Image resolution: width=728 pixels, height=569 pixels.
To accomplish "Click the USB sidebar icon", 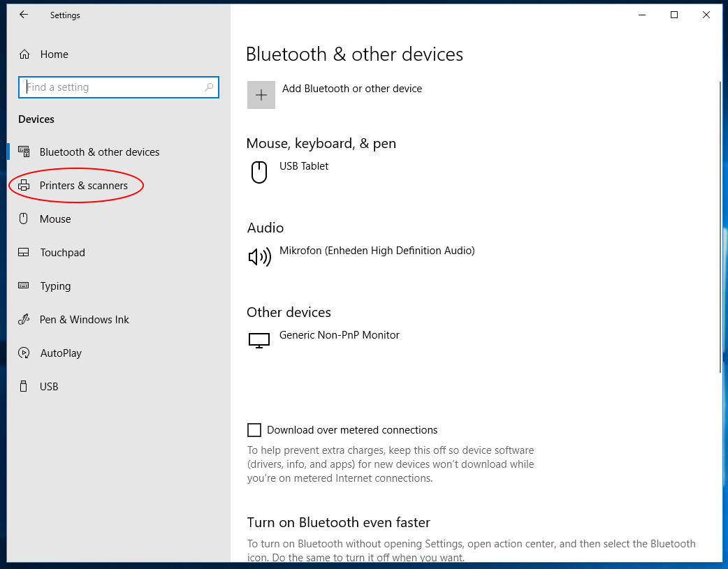I will click(24, 386).
